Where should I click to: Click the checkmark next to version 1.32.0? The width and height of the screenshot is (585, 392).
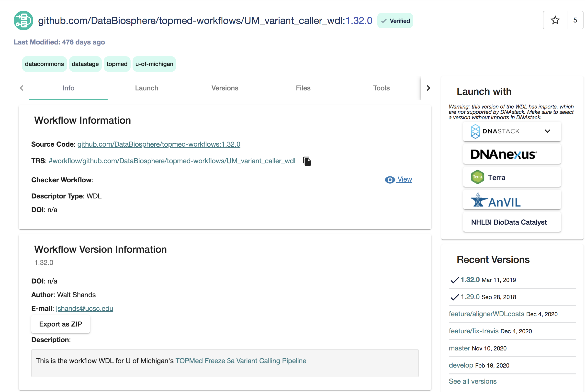[x=454, y=280]
